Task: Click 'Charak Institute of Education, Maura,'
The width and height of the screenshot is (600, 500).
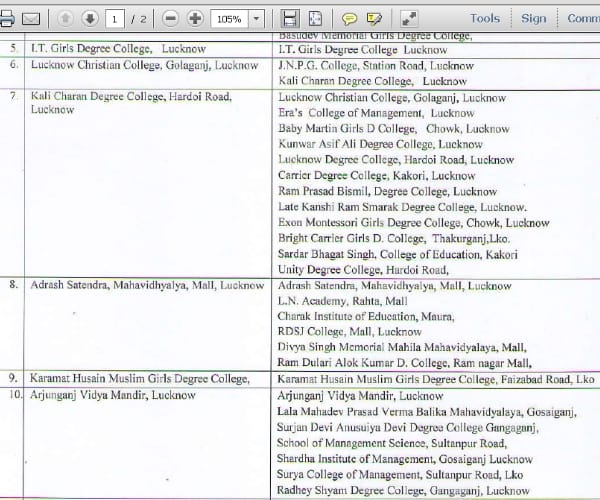Action: pos(366,316)
